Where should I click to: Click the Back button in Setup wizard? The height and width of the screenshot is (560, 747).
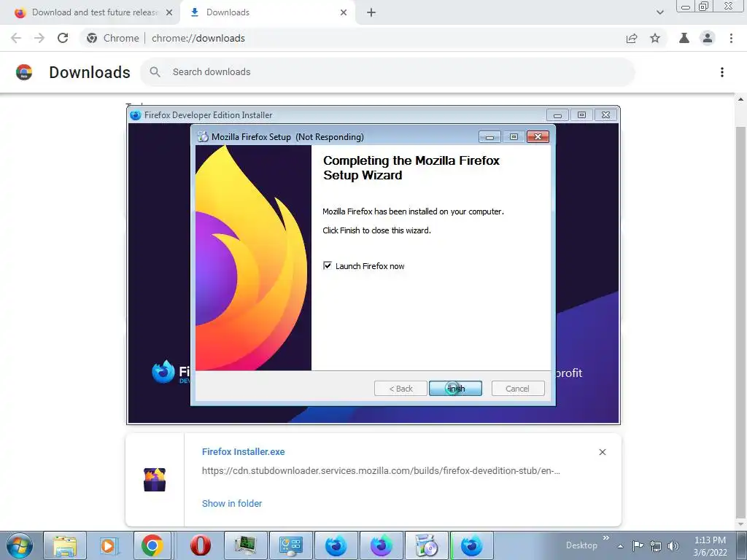(x=400, y=389)
